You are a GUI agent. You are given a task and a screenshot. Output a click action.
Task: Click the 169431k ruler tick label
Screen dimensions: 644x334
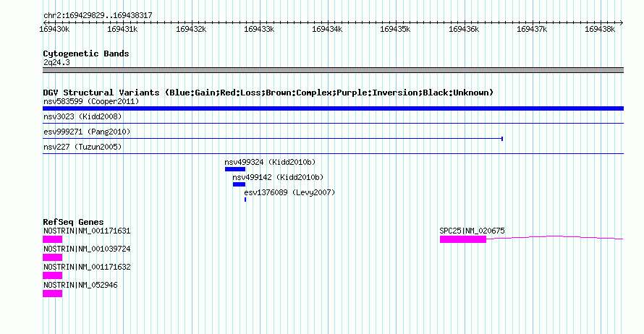click(x=122, y=29)
